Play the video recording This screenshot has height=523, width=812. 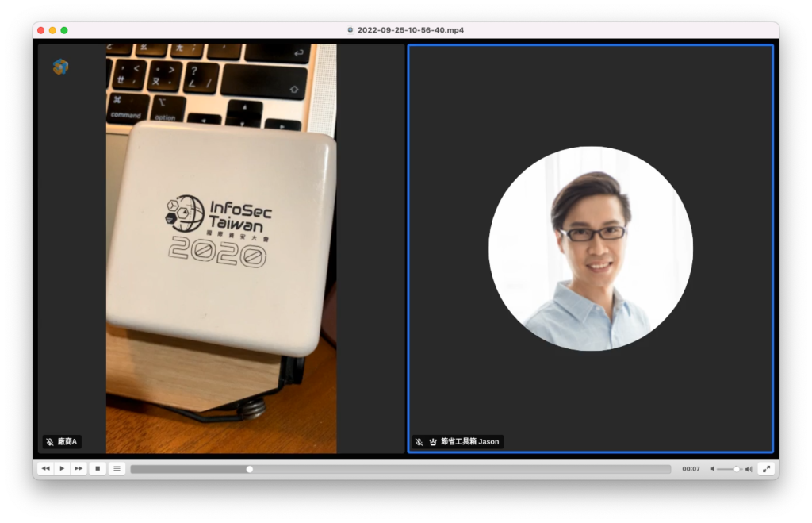click(x=62, y=468)
